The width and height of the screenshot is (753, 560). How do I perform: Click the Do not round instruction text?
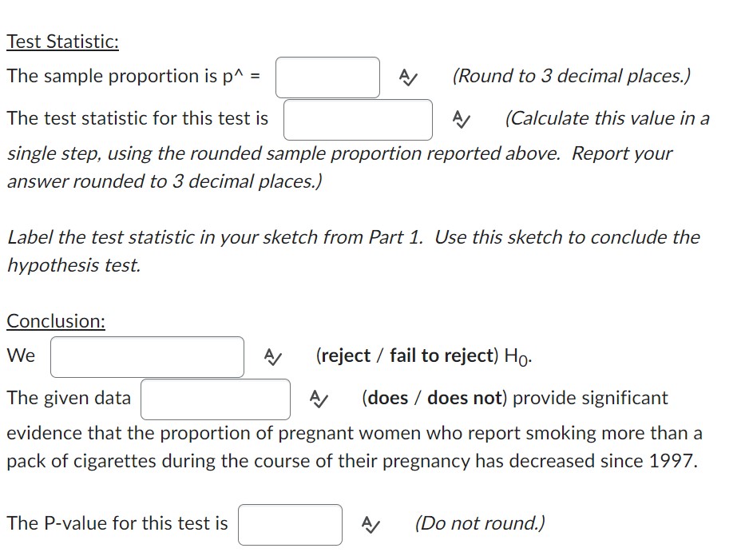tap(479, 523)
